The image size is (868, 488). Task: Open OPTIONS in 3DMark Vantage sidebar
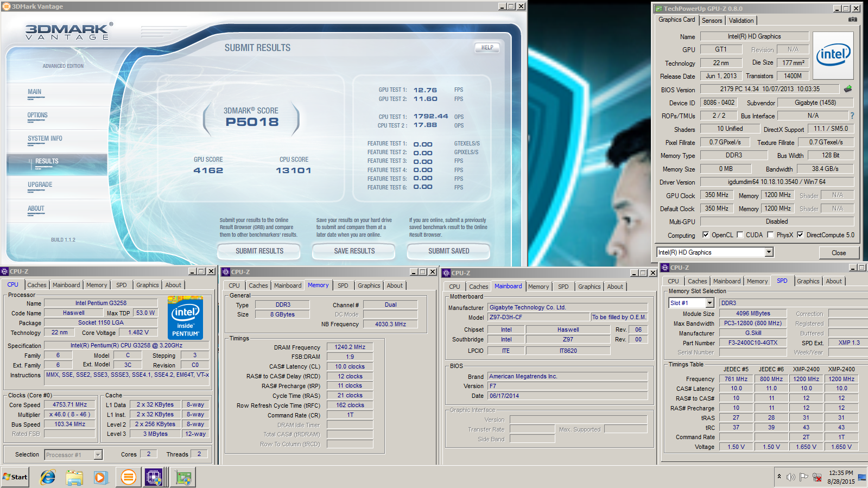click(37, 115)
